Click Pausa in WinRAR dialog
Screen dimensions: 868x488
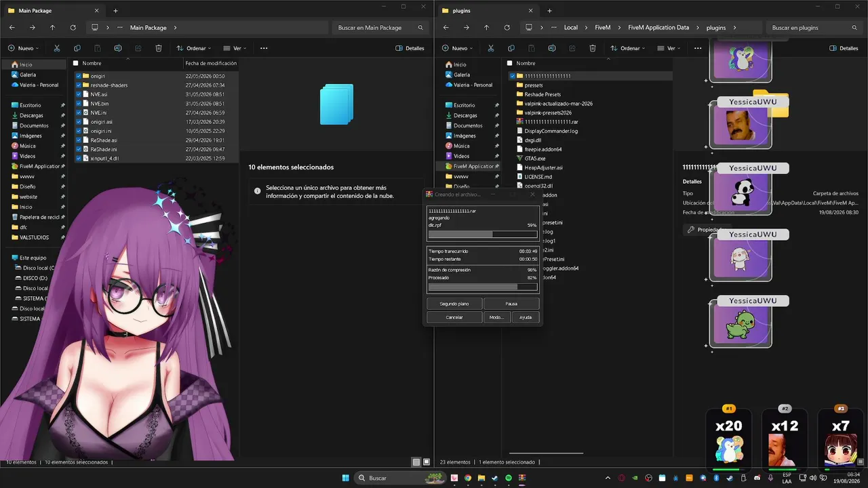511,304
